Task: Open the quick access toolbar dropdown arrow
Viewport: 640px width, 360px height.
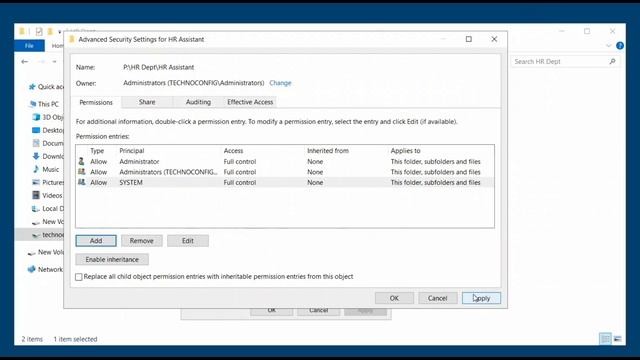Action: (x=60, y=32)
